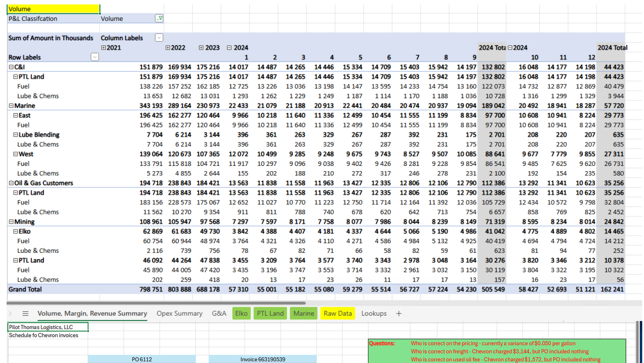
Task: Collapse the Mining row group
Action: click(x=11, y=222)
